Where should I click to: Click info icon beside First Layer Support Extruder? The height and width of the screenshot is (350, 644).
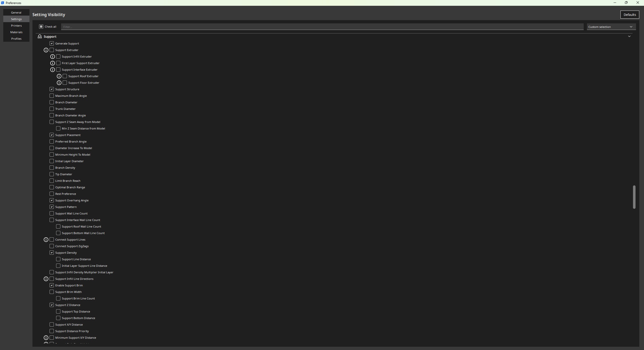point(53,63)
